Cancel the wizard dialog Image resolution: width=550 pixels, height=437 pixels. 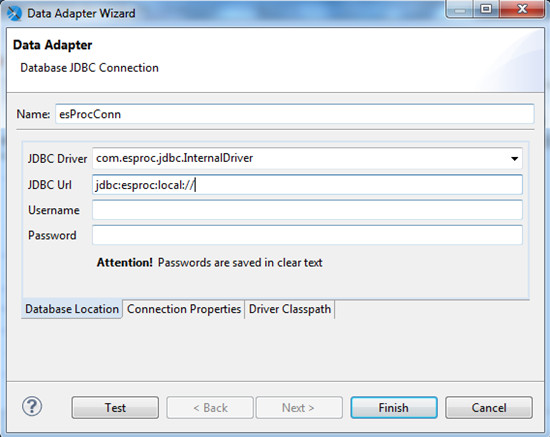click(x=489, y=408)
